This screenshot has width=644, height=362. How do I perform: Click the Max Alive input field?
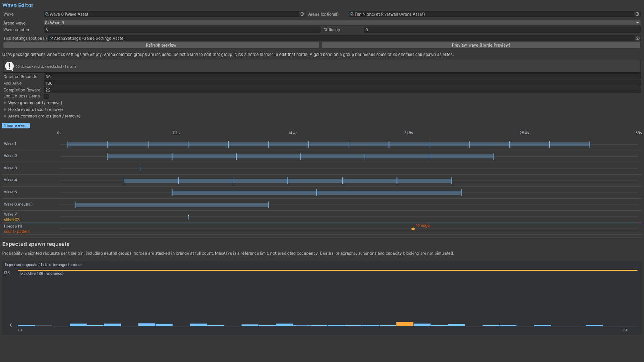tap(342, 83)
